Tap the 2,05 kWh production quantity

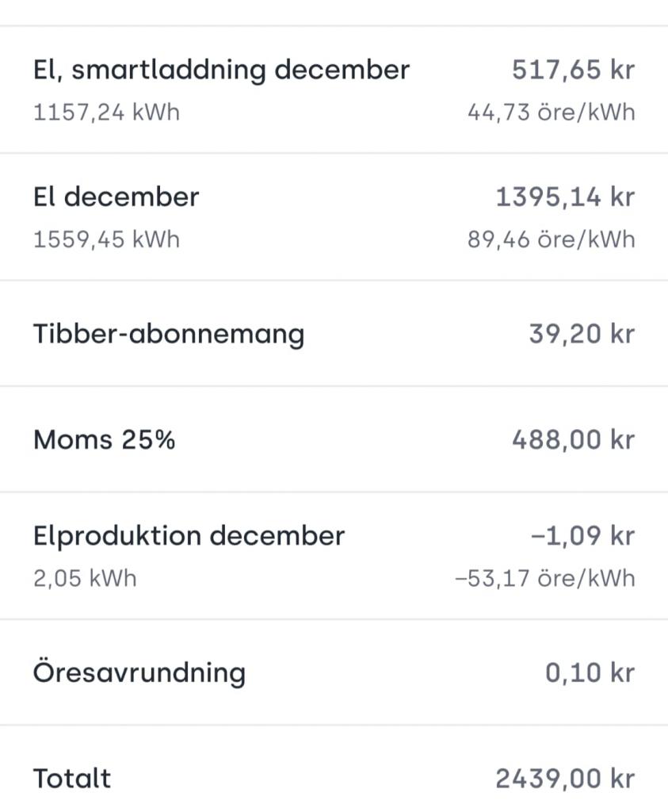coord(85,578)
